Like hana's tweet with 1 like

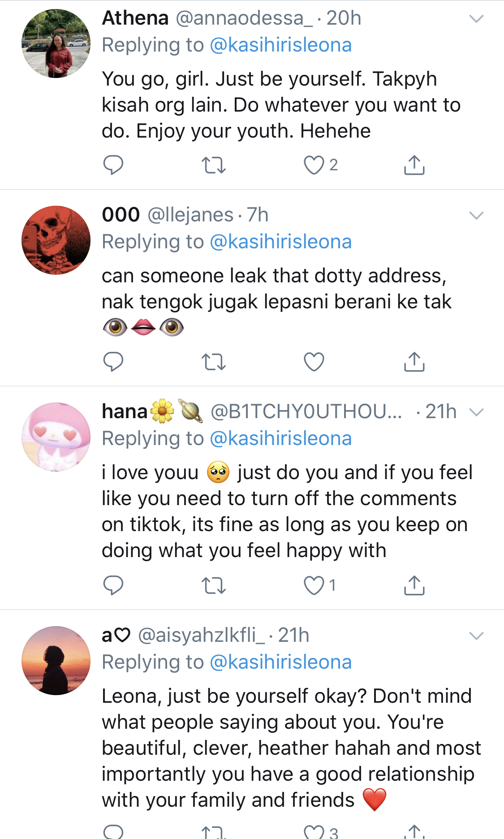tap(314, 585)
